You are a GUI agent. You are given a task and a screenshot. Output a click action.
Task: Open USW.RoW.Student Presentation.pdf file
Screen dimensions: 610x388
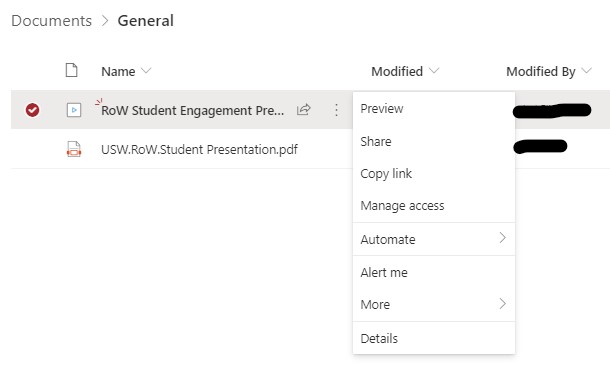point(199,149)
